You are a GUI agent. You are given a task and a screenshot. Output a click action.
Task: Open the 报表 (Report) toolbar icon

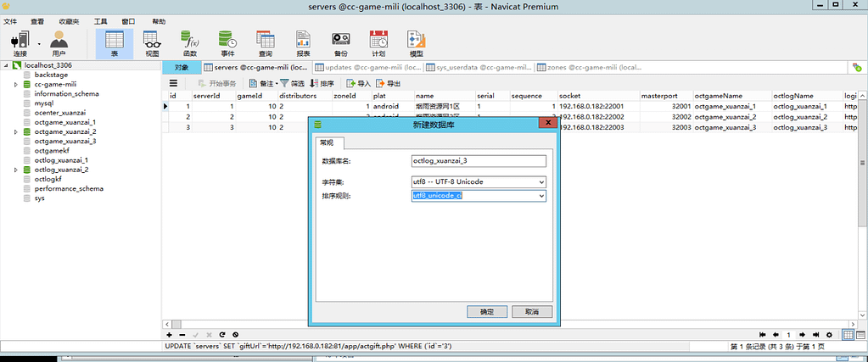pos(303,44)
